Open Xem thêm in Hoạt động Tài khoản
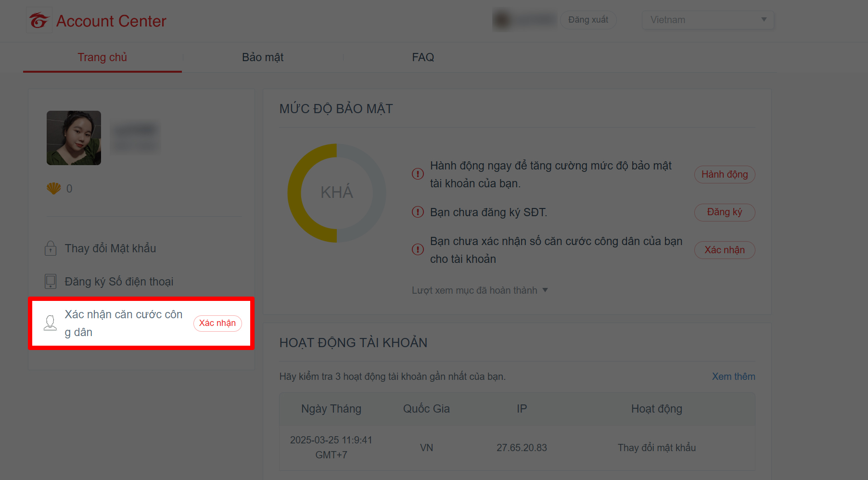 point(733,376)
